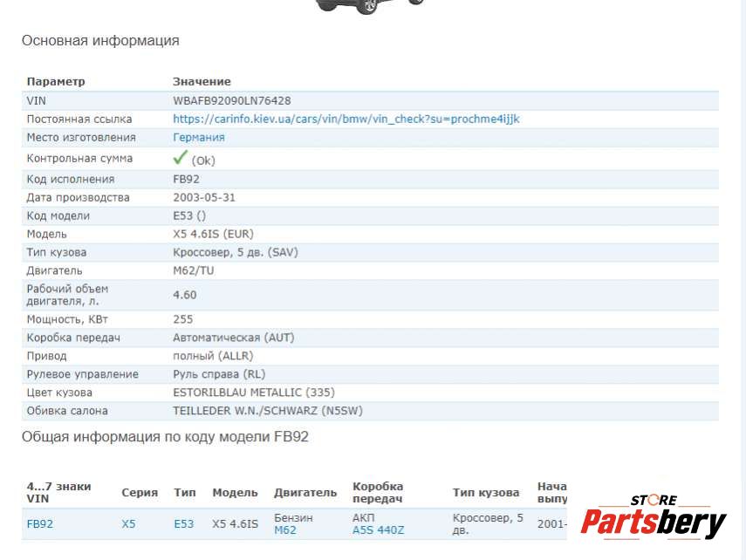The image size is (746, 560).
Task: Open the carinfo.kiev.ua permanent link
Action: point(346,119)
